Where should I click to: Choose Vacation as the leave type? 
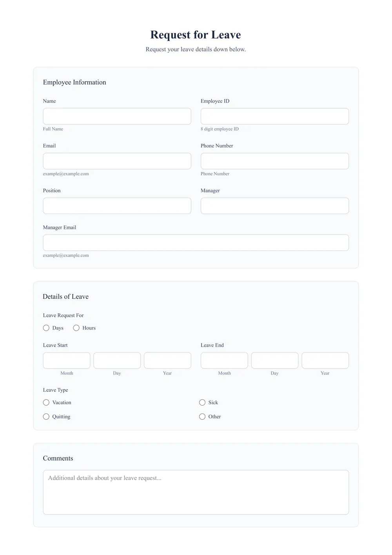coord(46,402)
